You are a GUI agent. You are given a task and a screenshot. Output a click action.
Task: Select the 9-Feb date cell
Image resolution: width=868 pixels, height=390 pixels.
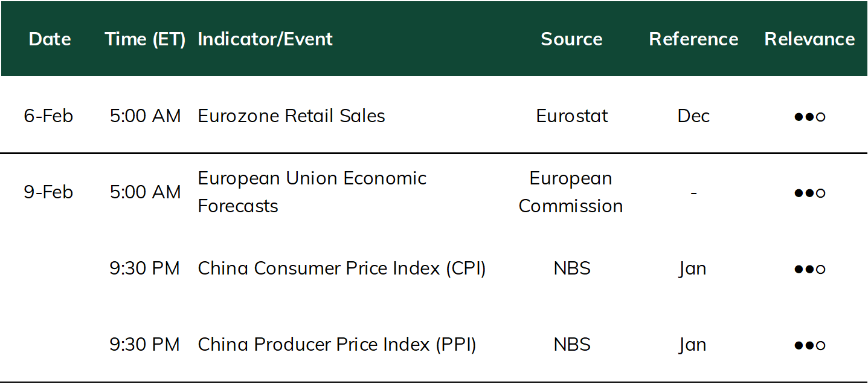48,192
